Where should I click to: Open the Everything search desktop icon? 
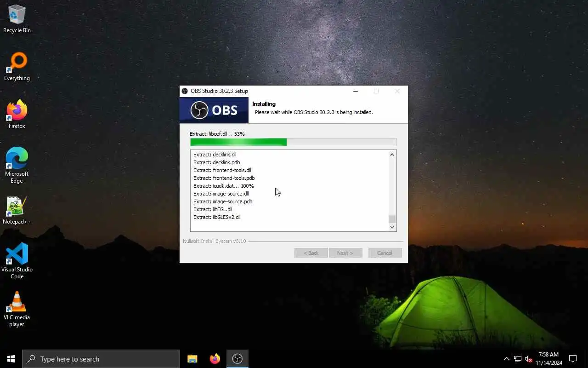coord(17,67)
